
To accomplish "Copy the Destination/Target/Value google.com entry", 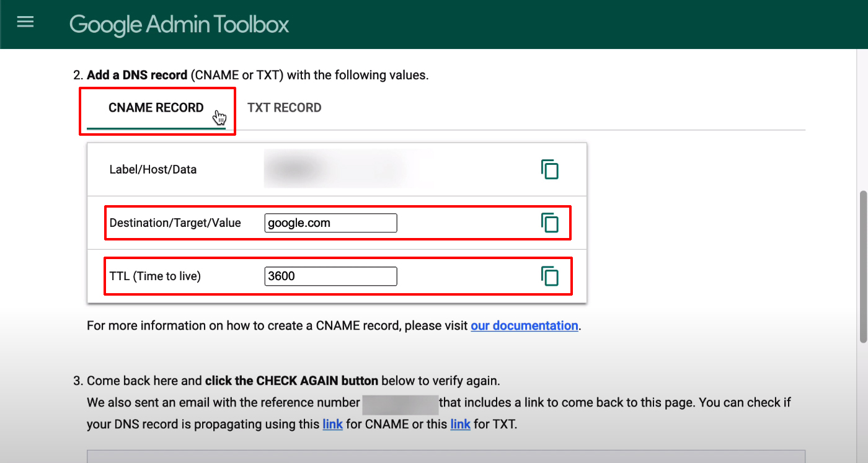I will [x=549, y=223].
